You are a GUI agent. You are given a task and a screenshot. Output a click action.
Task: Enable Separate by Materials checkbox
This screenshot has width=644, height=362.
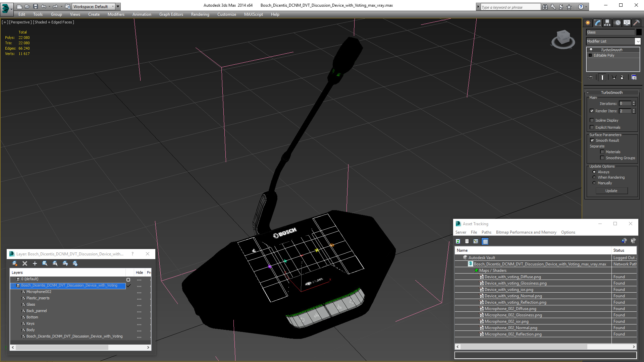(x=602, y=152)
